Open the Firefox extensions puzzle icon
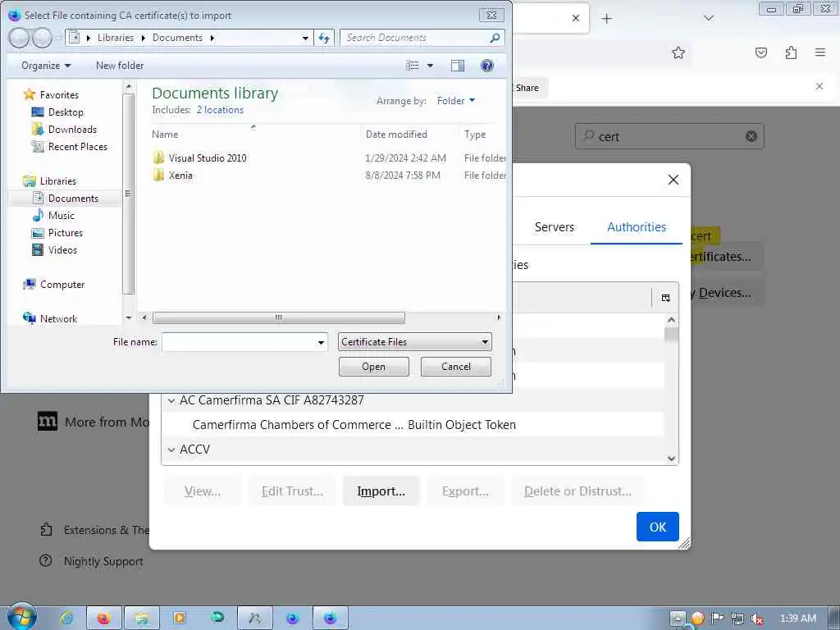 (x=791, y=52)
